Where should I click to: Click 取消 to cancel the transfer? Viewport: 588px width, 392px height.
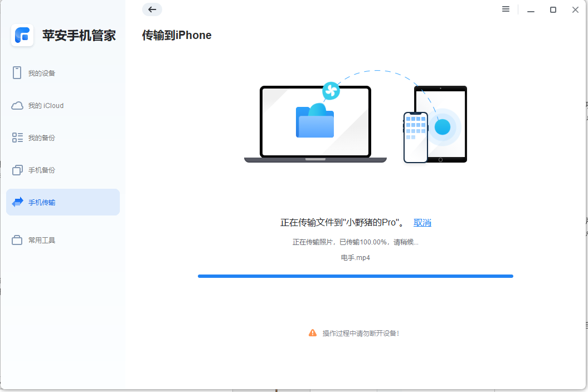coord(422,222)
